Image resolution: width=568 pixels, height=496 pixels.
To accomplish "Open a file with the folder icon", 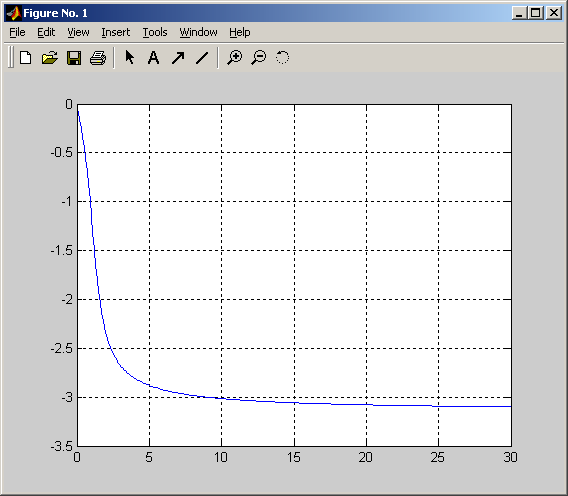I will [x=50, y=58].
